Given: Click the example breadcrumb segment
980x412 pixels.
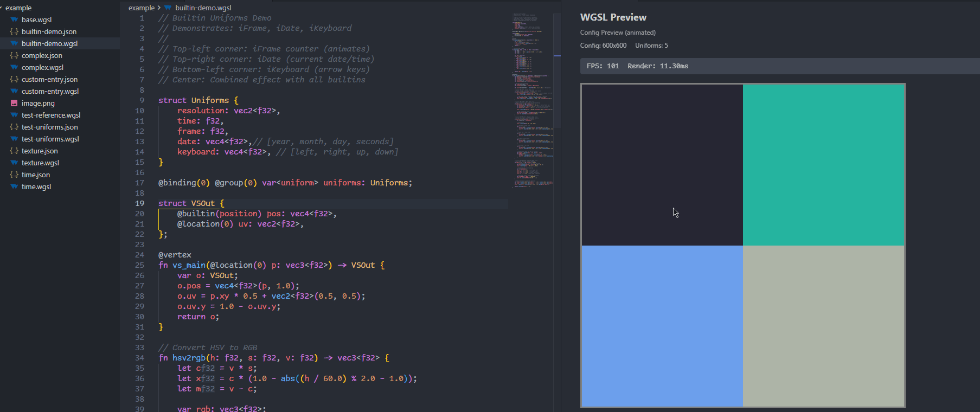Looking at the screenshot, I should coord(142,8).
